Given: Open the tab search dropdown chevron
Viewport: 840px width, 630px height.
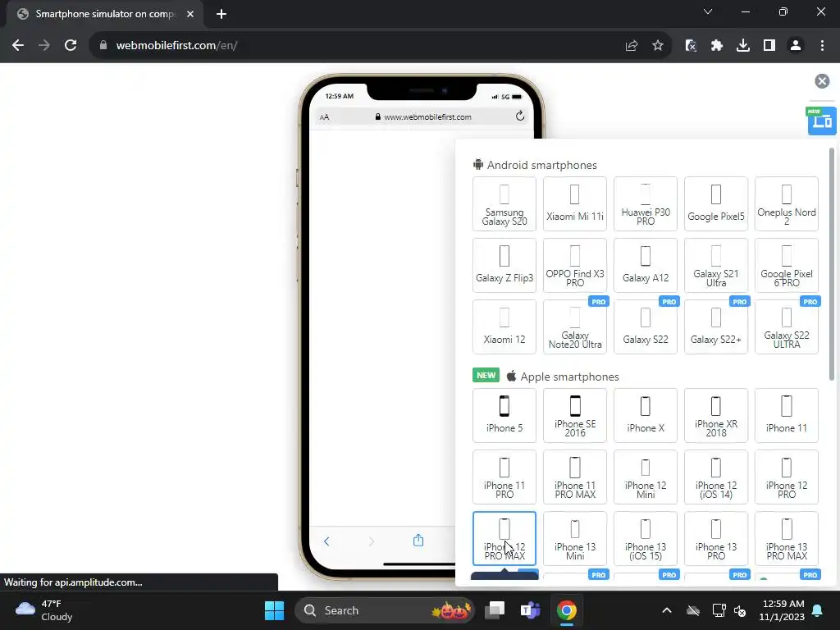Looking at the screenshot, I should coord(708,11).
